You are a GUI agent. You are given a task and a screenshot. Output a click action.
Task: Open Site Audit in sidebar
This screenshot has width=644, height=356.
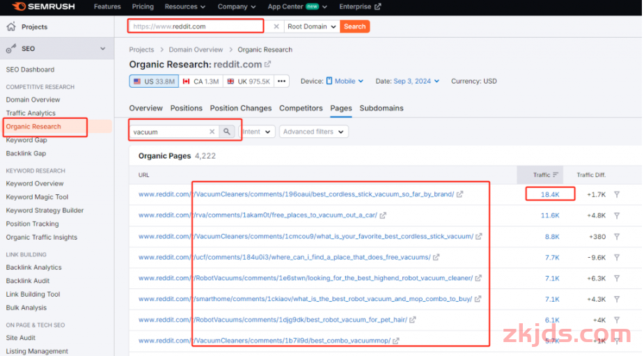(x=20, y=337)
